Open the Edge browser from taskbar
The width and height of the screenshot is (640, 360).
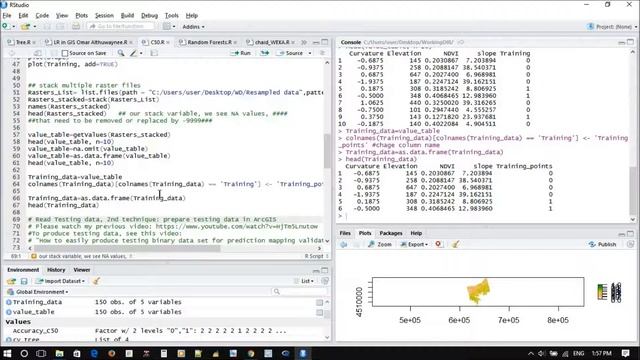tap(94, 353)
